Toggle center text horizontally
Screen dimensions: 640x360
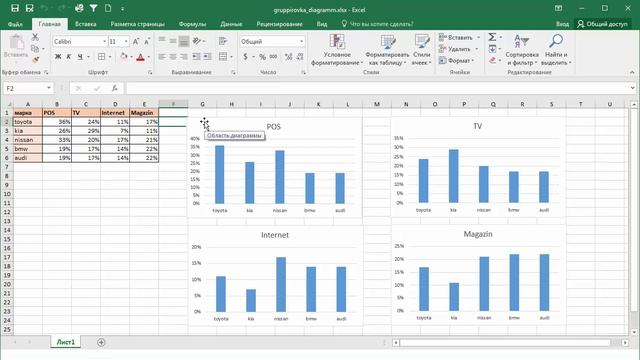point(173,56)
